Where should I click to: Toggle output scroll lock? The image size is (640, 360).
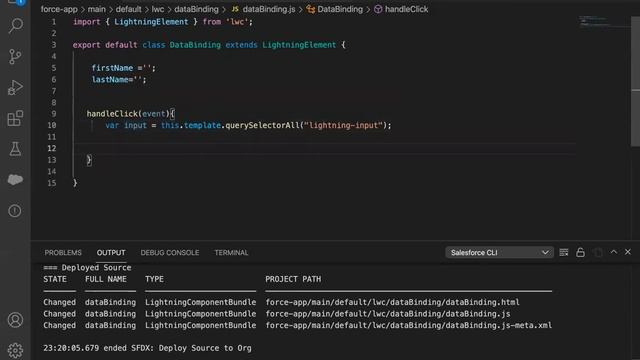pos(580,252)
